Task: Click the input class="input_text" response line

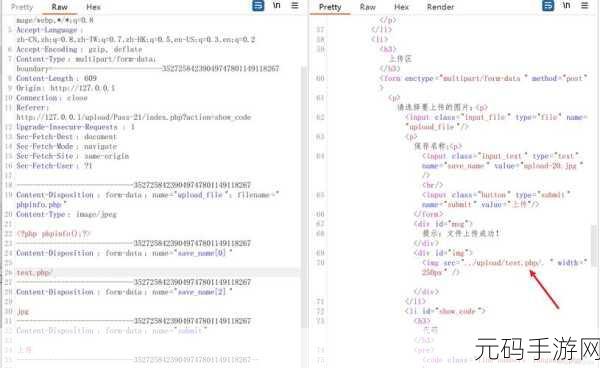Action: (x=501, y=156)
